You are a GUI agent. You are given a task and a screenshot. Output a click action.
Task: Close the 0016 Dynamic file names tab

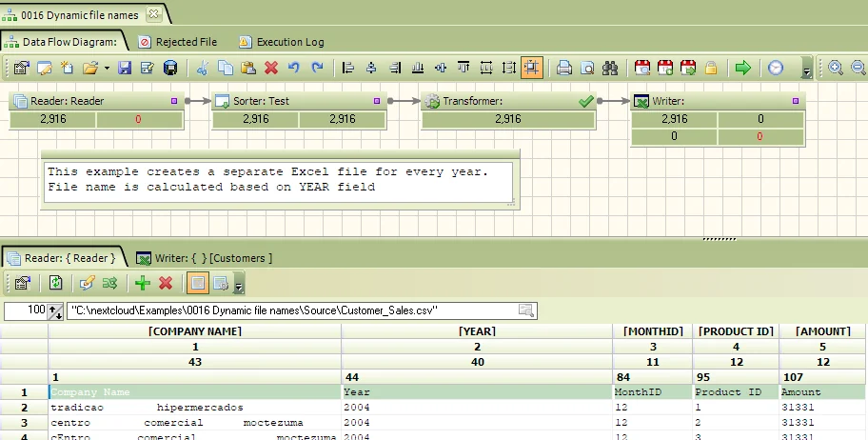(x=154, y=14)
